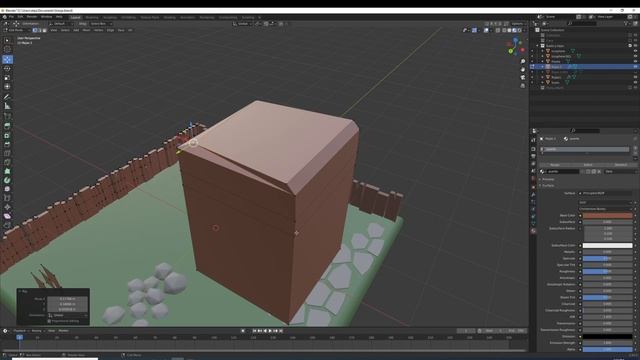Image resolution: width=640 pixels, height=360 pixels.
Task: Toggle eye icon of highlighted outliner row
Action: point(635,67)
